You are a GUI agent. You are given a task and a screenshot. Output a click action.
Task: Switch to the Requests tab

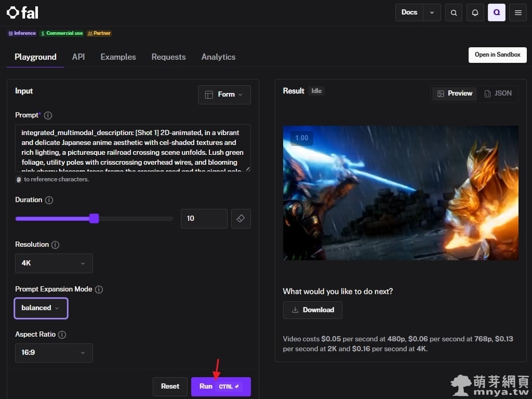coord(169,57)
